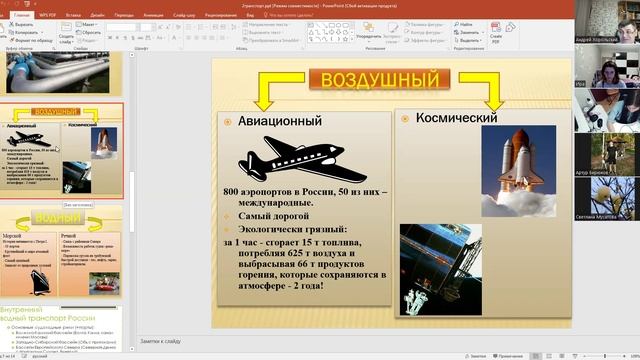Open Упорядочить arrange tool
The image size is (640, 360).
[369, 32]
